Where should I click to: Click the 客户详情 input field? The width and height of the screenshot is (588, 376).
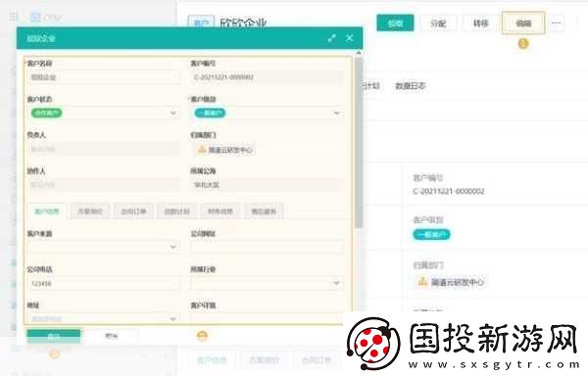click(x=267, y=318)
